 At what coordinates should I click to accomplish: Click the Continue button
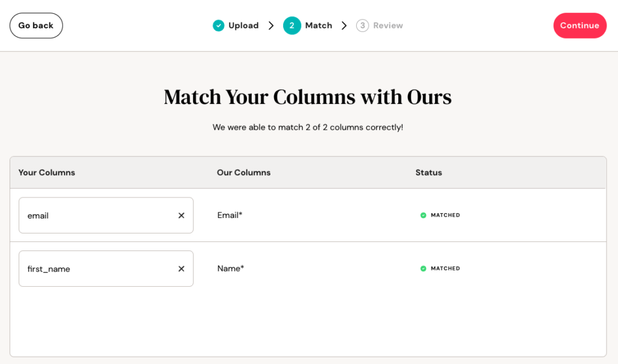tap(579, 25)
